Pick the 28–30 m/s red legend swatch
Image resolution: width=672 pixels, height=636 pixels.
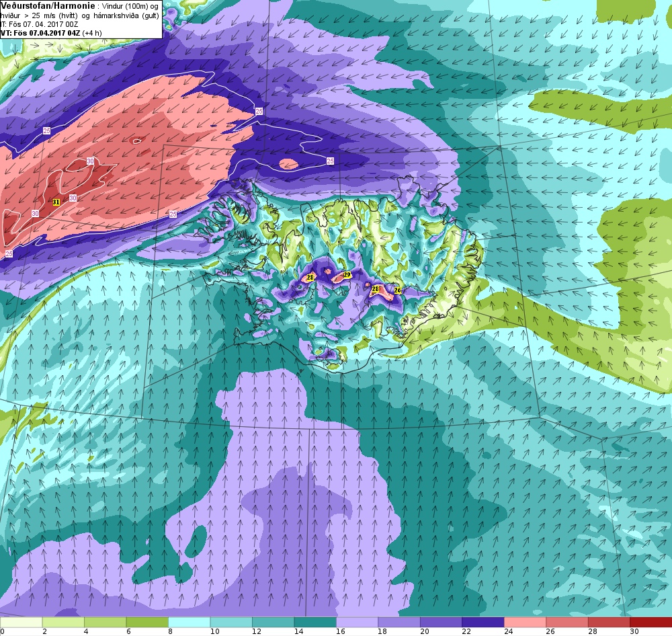(609, 622)
